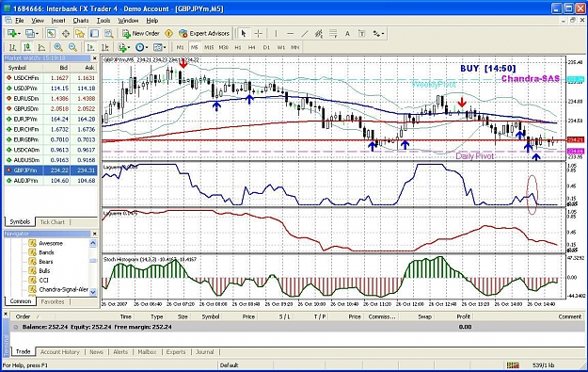Image resolution: width=588 pixels, height=372 pixels.
Task: Click the New Order button
Action: [x=141, y=33]
